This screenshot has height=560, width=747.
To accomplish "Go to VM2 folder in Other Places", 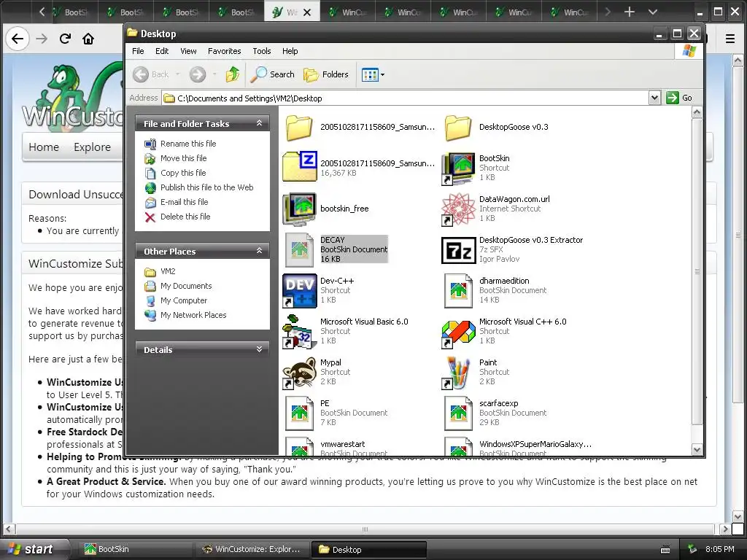I will pos(168,271).
